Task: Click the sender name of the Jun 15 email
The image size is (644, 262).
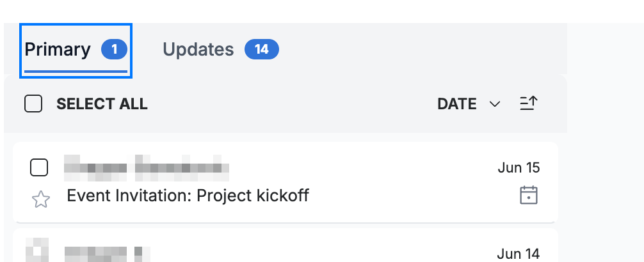Action: [x=147, y=167]
